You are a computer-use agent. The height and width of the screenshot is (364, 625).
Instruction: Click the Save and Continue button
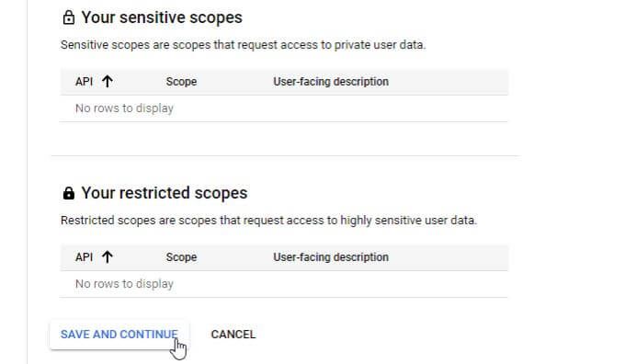[119, 334]
